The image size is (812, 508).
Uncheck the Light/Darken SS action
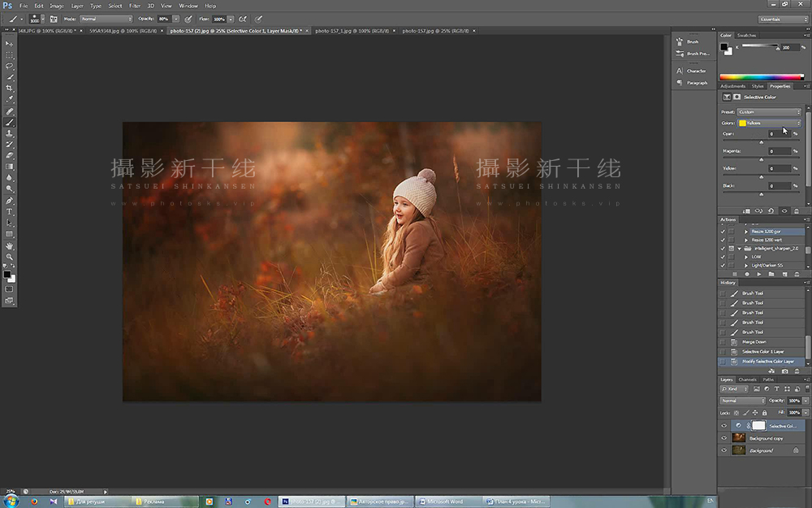(723, 266)
